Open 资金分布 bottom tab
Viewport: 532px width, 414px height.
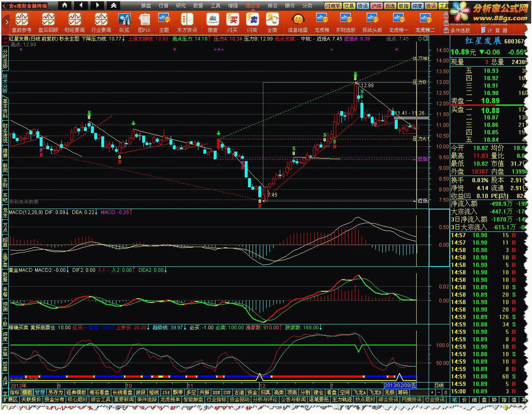pyautogui.click(x=54, y=400)
